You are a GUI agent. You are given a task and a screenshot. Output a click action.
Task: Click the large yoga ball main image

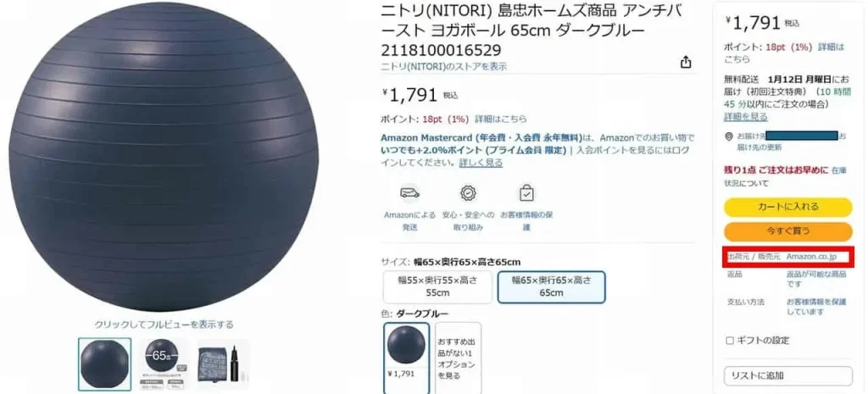point(164,157)
